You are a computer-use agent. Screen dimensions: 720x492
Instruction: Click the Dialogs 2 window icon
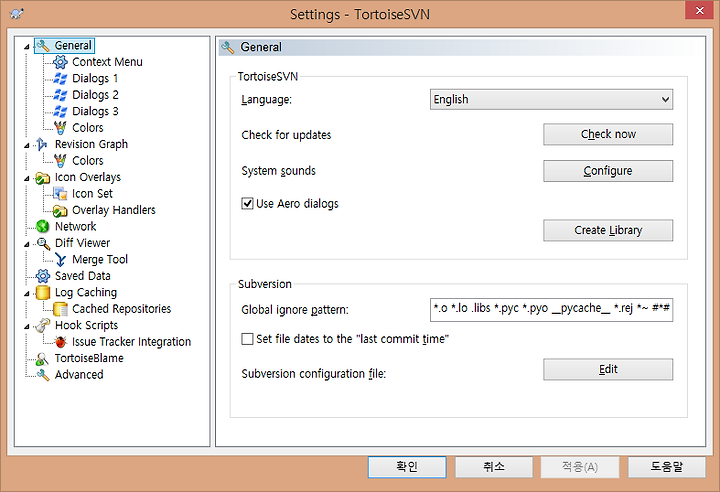tap(60, 95)
